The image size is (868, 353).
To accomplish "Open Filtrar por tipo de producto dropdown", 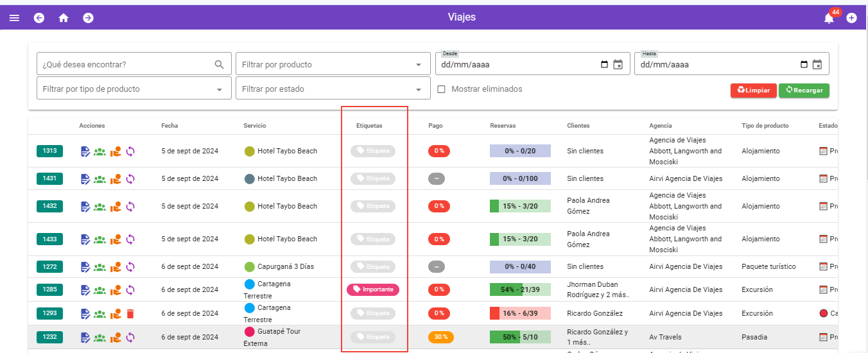I will [134, 89].
